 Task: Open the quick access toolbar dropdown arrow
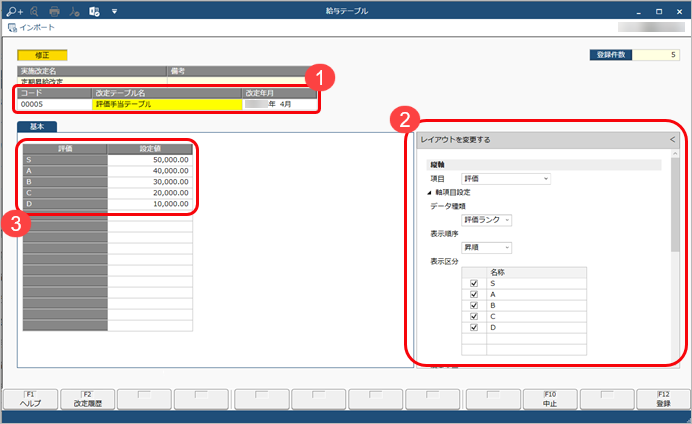click(114, 11)
